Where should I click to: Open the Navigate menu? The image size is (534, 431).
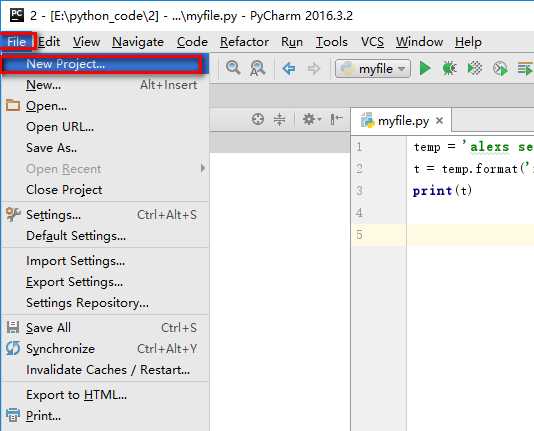[x=138, y=42]
